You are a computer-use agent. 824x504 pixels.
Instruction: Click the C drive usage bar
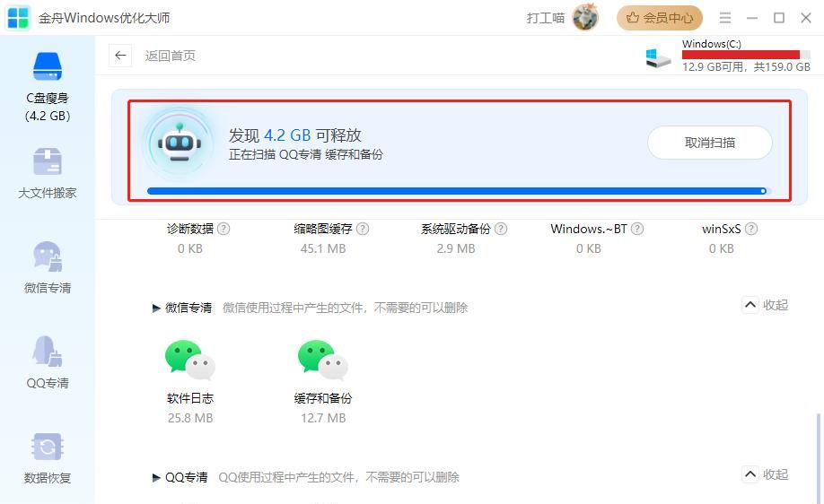746,55
